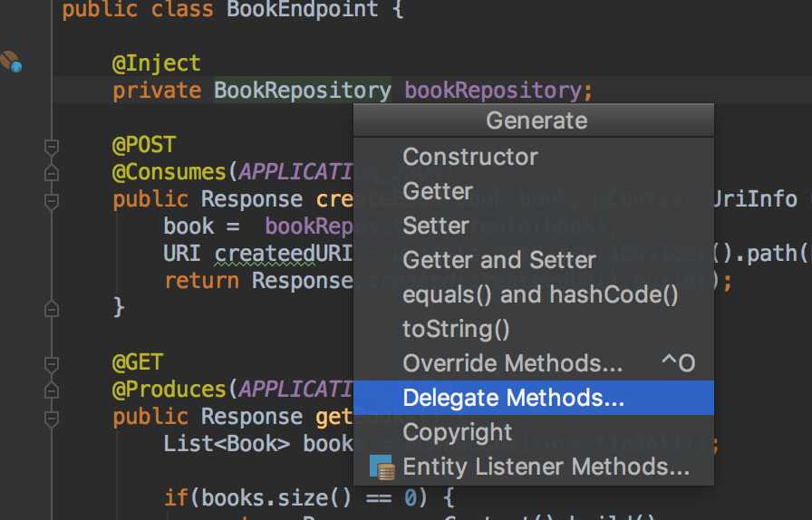Click the private keyword on field line
Screen dimensions: 812x520
click(157, 91)
